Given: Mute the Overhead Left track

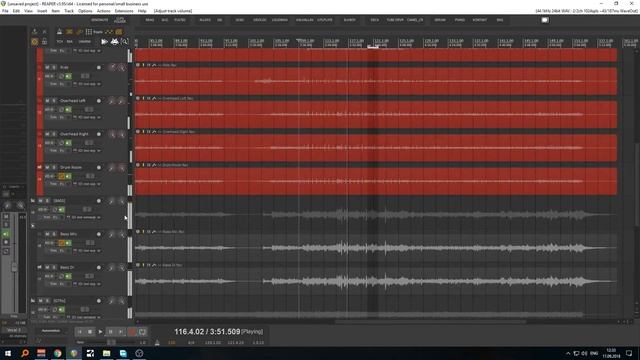Looking at the screenshot, I should (47, 100).
